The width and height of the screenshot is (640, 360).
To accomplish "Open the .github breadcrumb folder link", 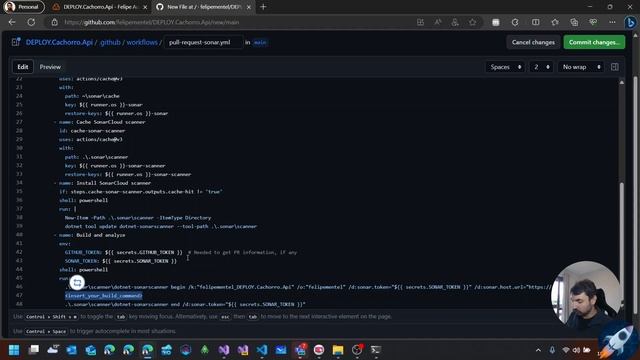I will point(110,42).
